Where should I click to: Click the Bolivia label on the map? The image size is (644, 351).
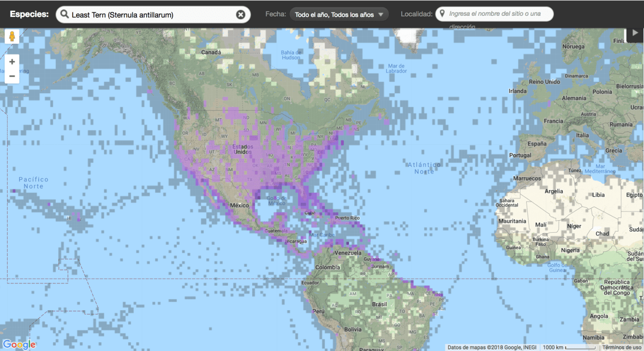pyautogui.click(x=353, y=330)
